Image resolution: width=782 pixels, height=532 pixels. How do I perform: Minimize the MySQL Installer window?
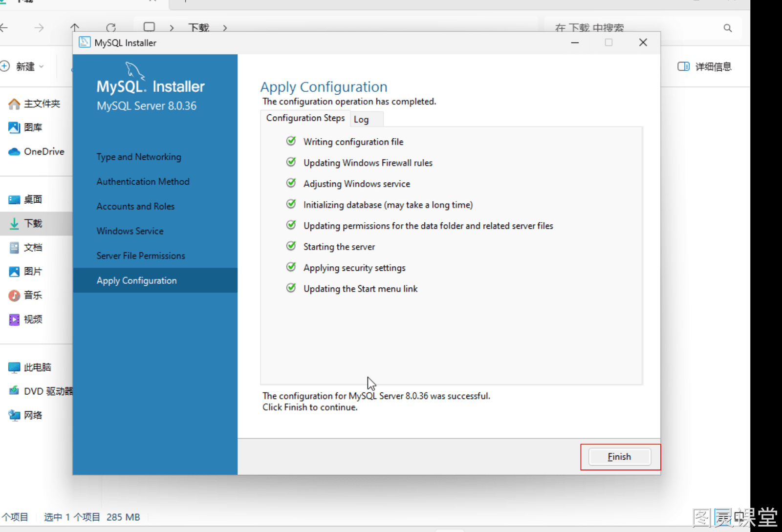(x=575, y=43)
